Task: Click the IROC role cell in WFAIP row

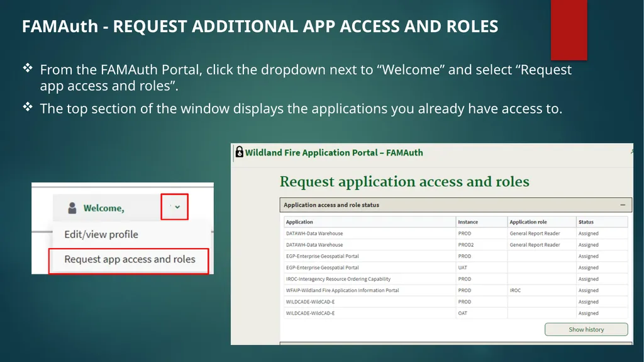Action: tap(515, 290)
